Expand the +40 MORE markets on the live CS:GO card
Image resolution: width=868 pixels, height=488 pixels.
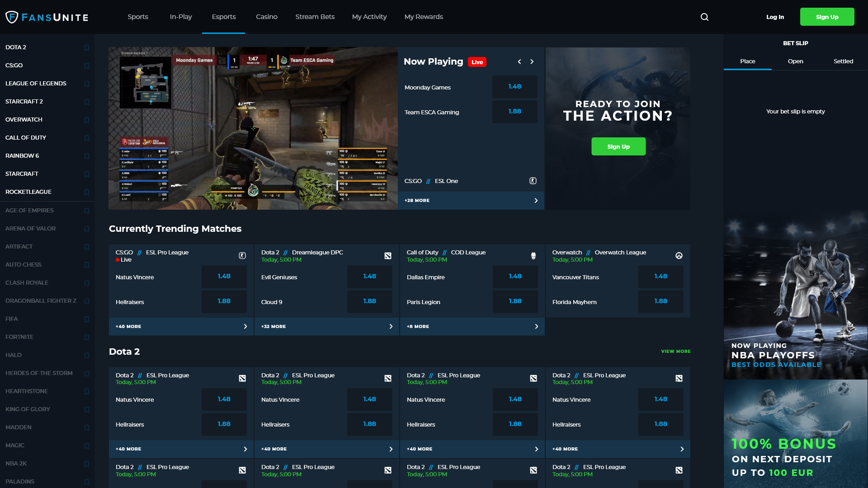pos(181,326)
